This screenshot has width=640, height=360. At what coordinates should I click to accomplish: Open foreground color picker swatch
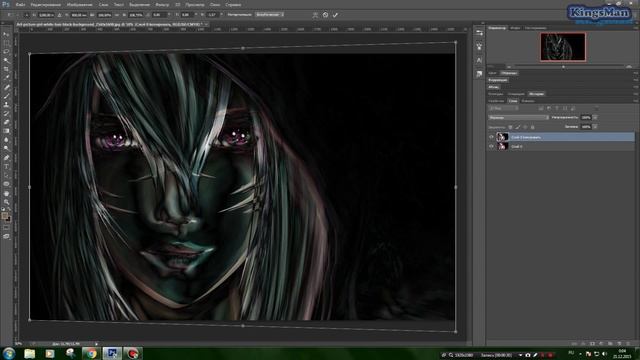4,216
